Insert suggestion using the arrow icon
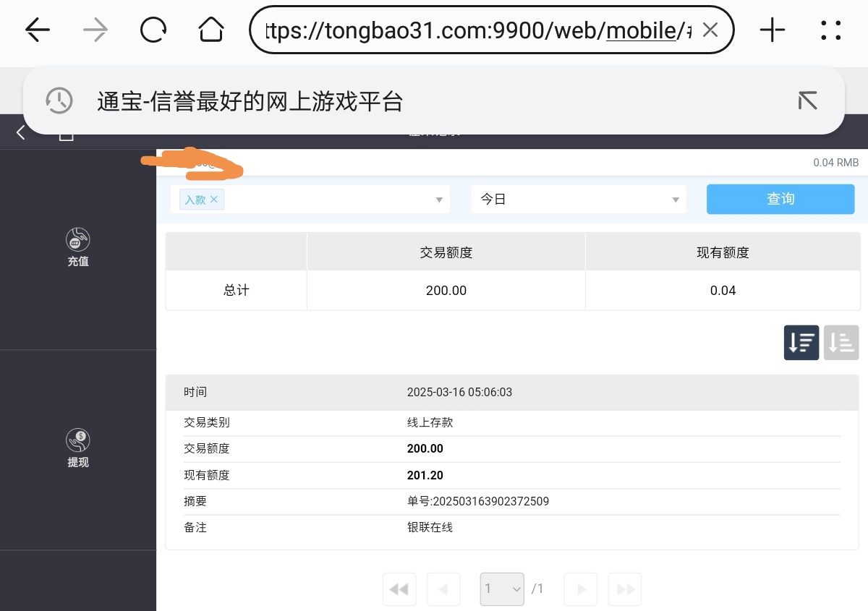Screen dimensions: 868x611 (807, 101)
